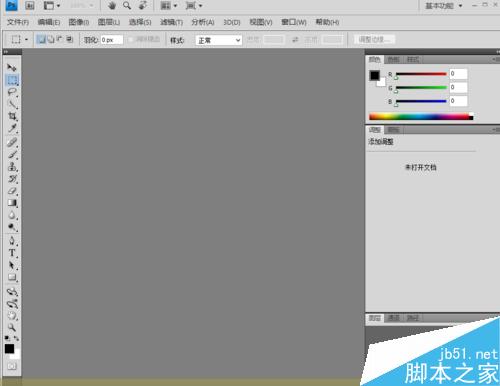Viewport: 500px width, 386px height.
Task: Open the 窗口(W) menu
Action: pyautogui.click(x=294, y=22)
